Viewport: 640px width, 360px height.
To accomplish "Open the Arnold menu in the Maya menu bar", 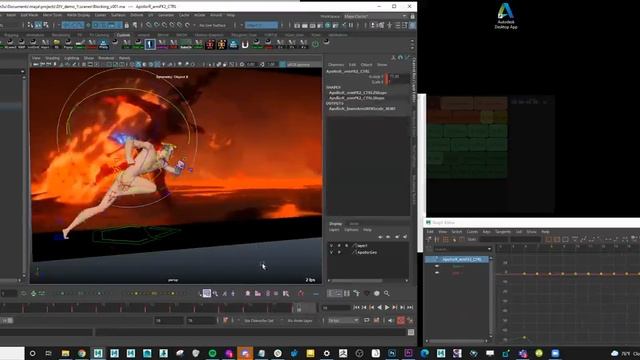I will point(216,15).
